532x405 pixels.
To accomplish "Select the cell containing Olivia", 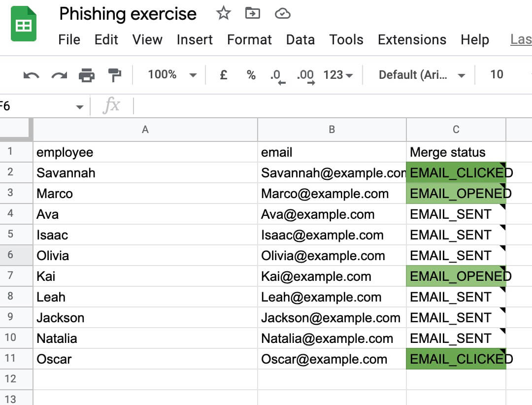I will click(x=145, y=256).
